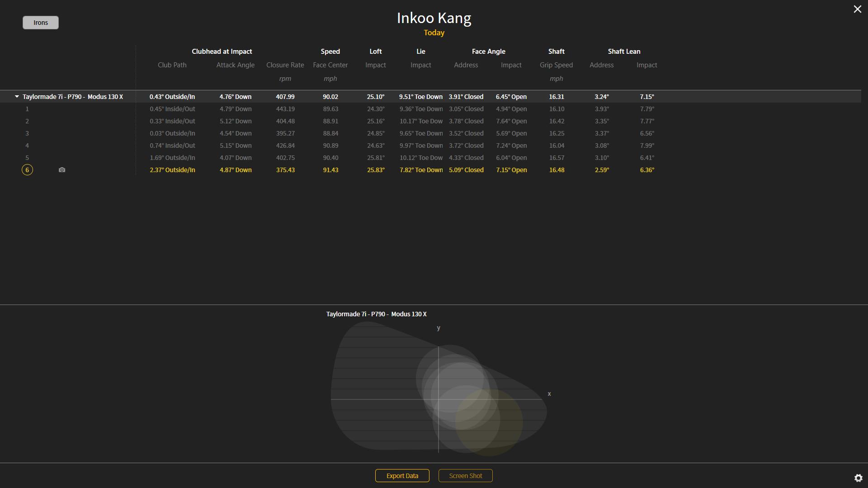Open the settings gear icon
This screenshot has width=868, height=488.
coord(858,478)
